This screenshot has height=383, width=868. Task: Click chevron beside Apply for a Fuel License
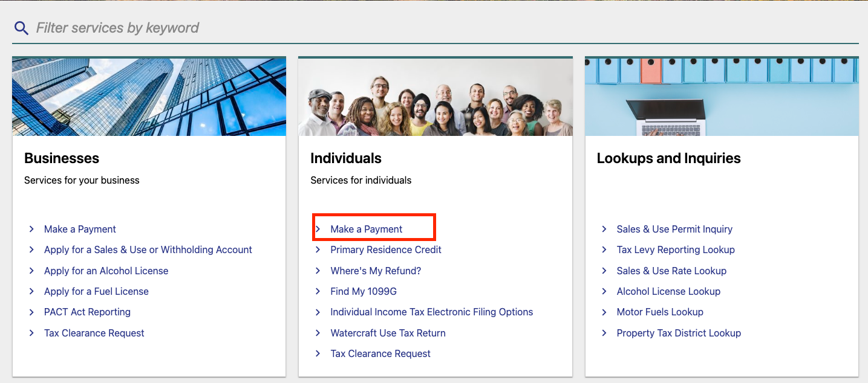click(x=31, y=291)
